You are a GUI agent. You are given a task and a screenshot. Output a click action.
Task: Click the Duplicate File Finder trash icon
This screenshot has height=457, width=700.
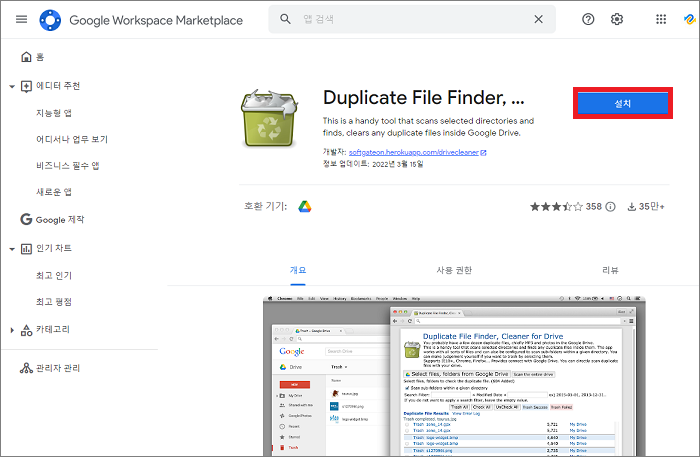click(x=269, y=118)
